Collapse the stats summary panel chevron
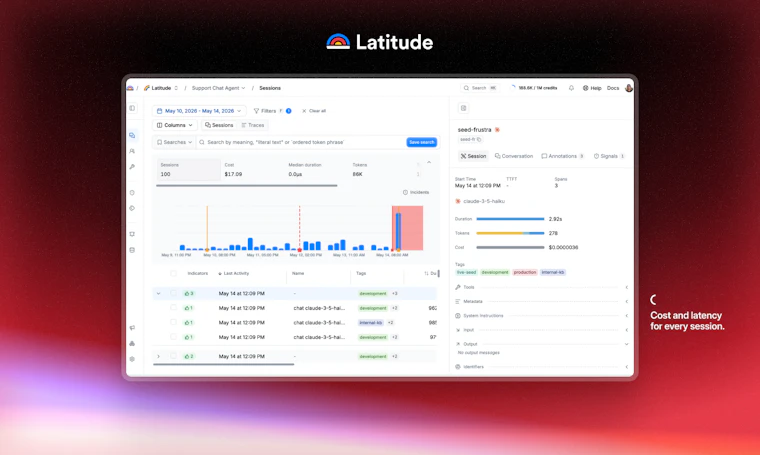 pyautogui.click(x=429, y=162)
